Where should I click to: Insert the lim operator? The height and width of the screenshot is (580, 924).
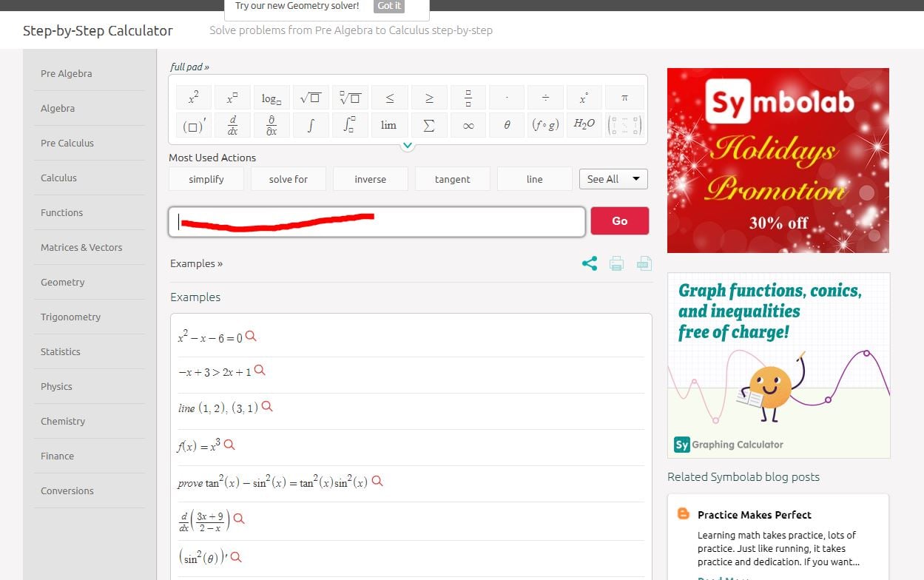click(x=390, y=125)
